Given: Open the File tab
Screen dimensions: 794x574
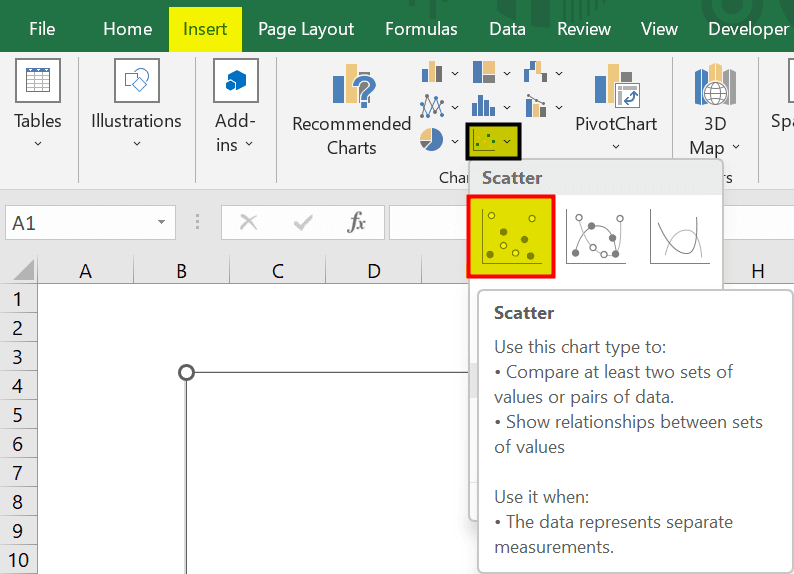Looking at the screenshot, I should point(42,29).
